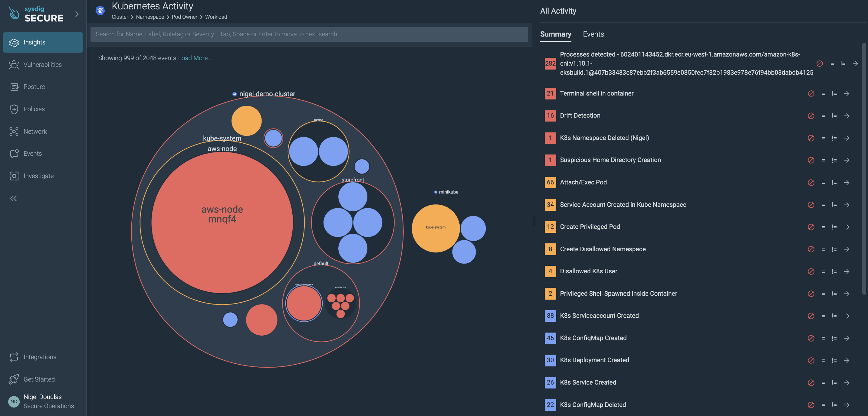868x416 pixels.
Task: Switch to the Events tab
Action: point(593,34)
